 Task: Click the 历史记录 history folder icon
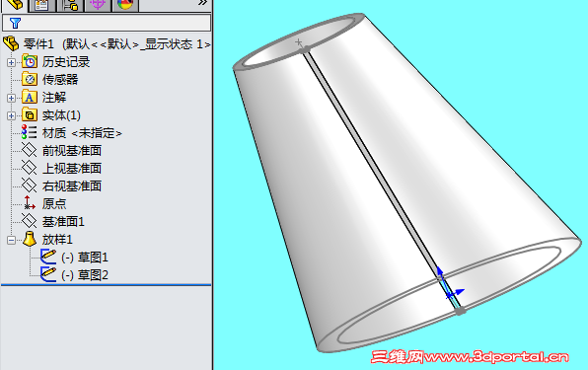point(30,61)
